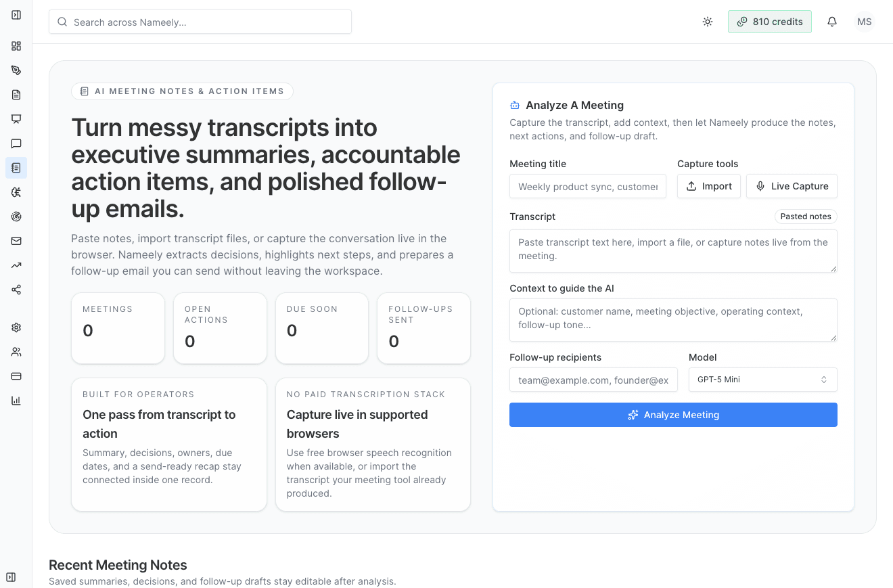
Task: Open the analytics trending arrow icon
Action: (x=16, y=265)
